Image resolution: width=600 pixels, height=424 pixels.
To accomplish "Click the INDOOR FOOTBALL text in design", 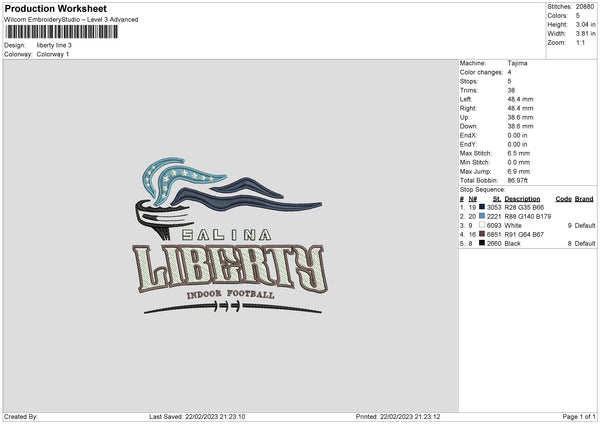I will point(230,294).
